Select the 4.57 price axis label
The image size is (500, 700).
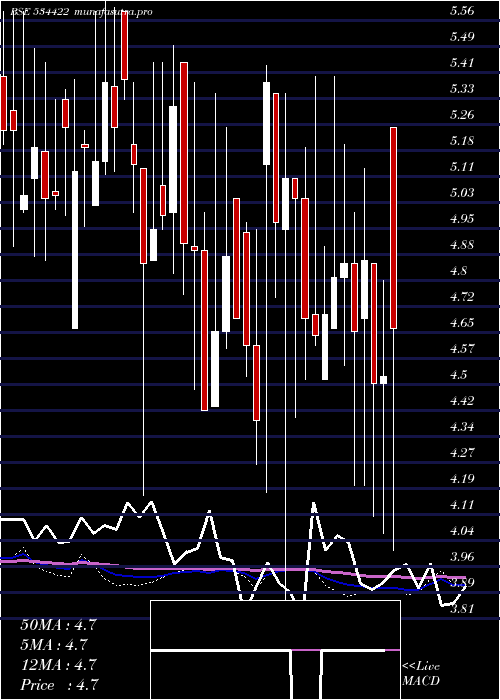(x=462, y=348)
